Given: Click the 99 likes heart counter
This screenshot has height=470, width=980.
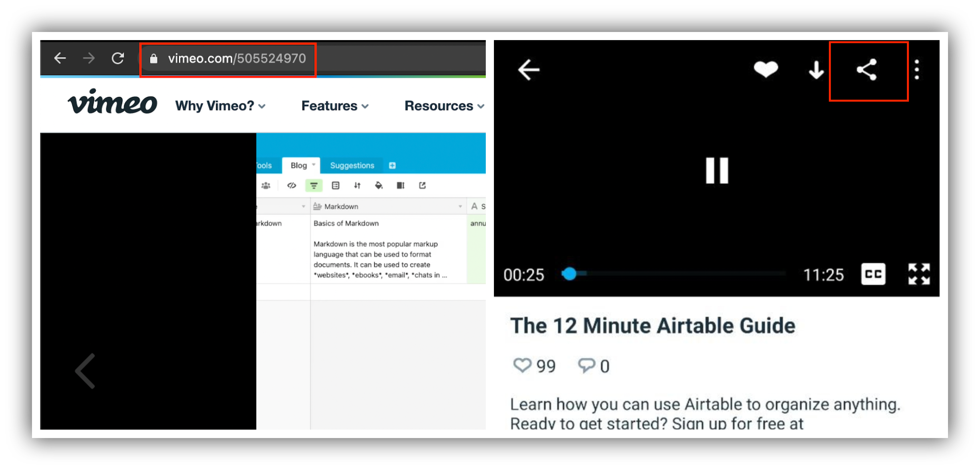Looking at the screenshot, I should [534, 366].
